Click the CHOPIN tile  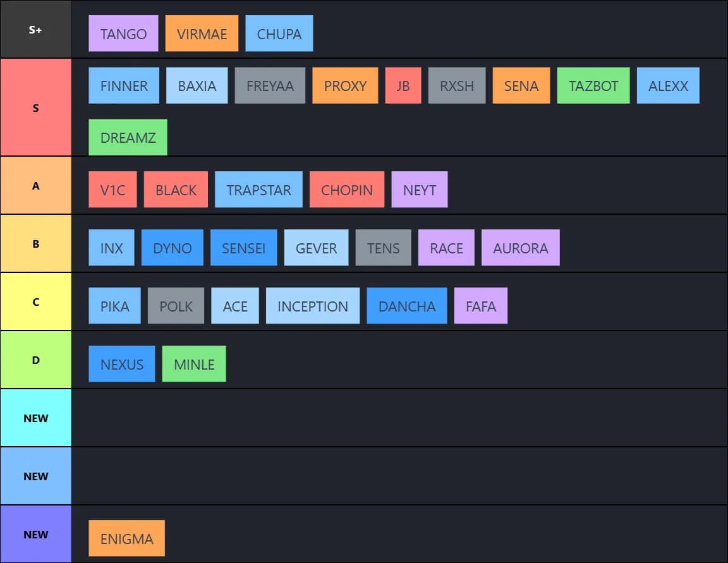(x=347, y=190)
